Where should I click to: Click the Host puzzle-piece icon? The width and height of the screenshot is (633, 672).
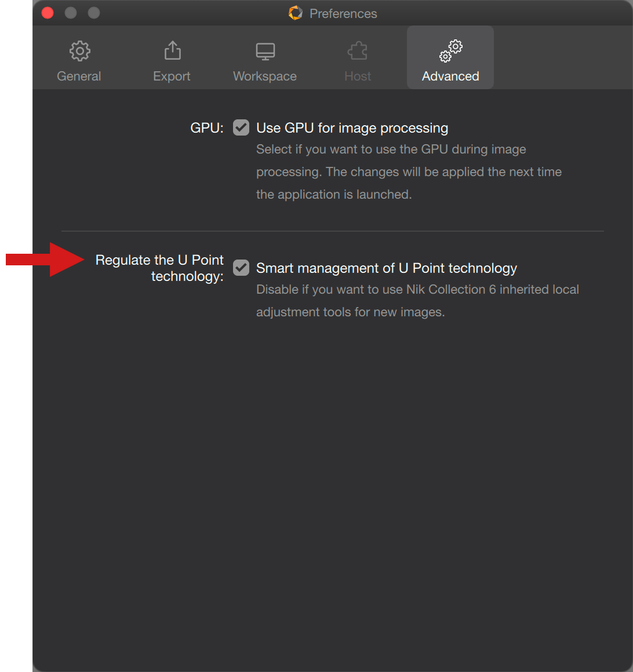358,51
